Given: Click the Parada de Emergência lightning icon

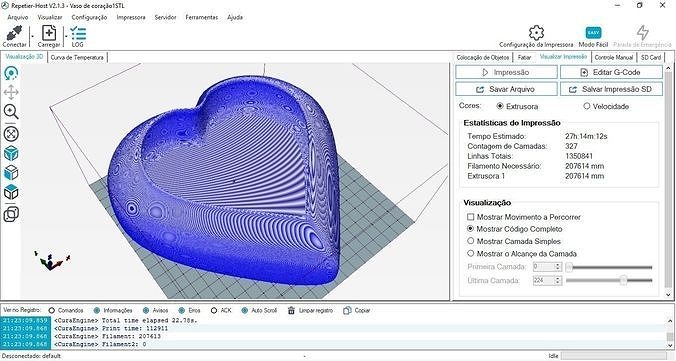Looking at the screenshot, I should coord(642,32).
